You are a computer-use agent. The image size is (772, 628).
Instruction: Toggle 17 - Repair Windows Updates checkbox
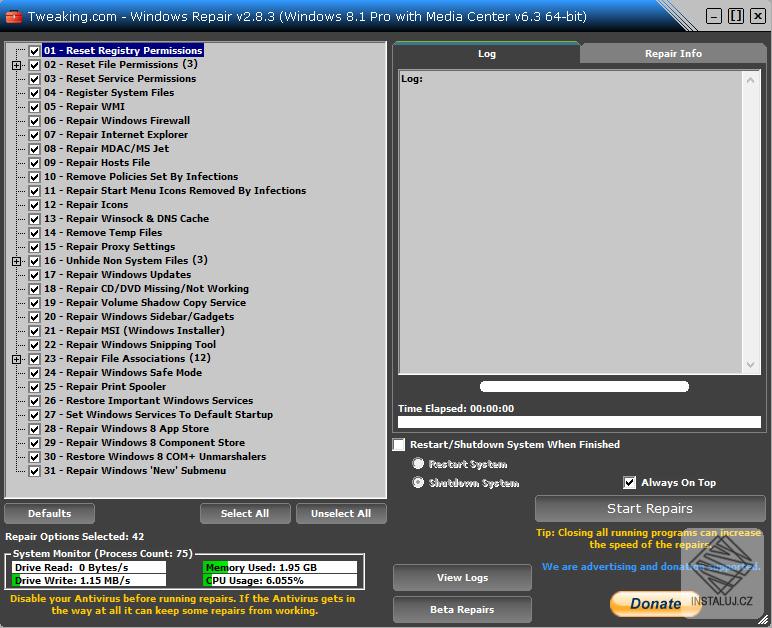pos(34,275)
